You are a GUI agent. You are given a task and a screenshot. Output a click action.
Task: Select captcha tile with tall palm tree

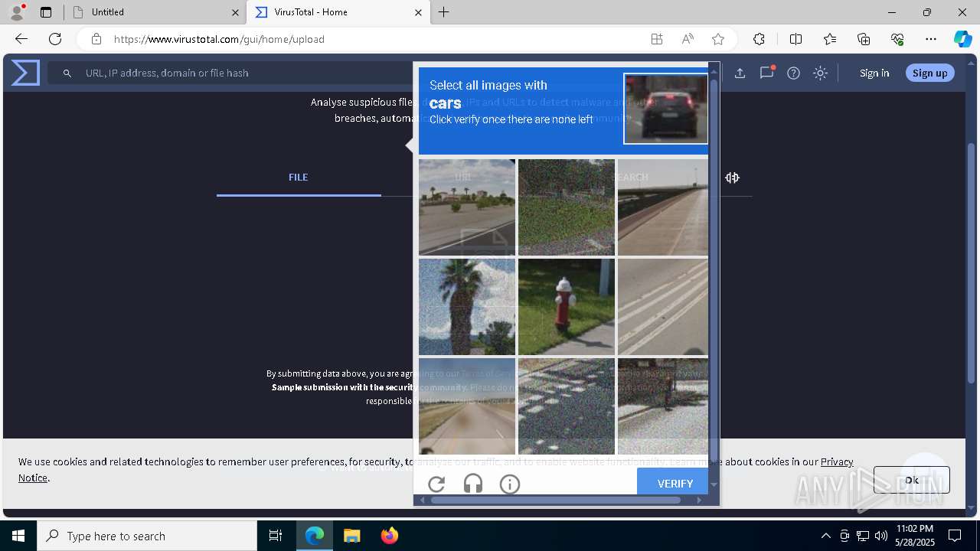467,307
